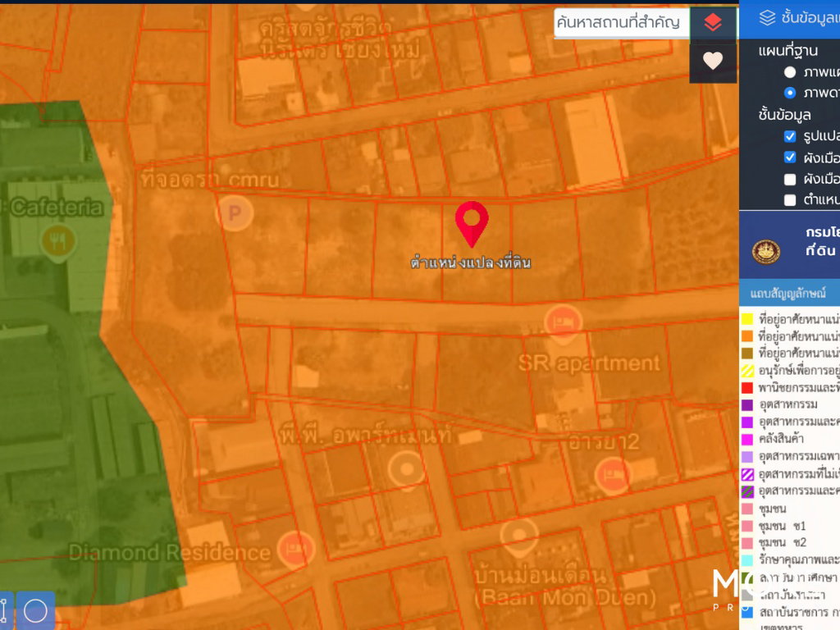This screenshot has height=630, width=840.
Task: Click the red พาณิชยกรรม legend swatch
Action: 746,387
